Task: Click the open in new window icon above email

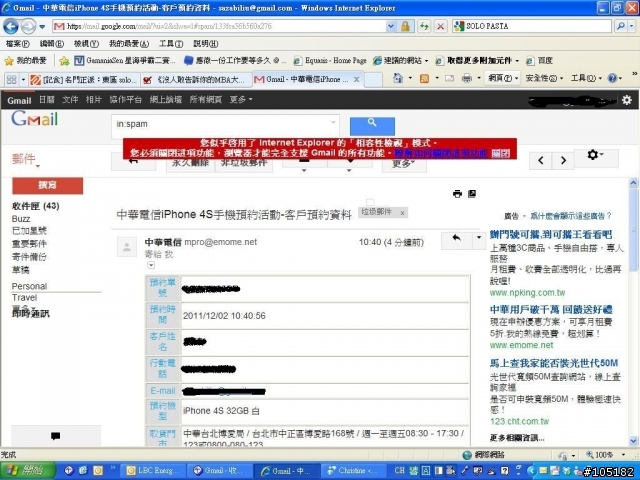Action: pyautogui.click(x=472, y=194)
